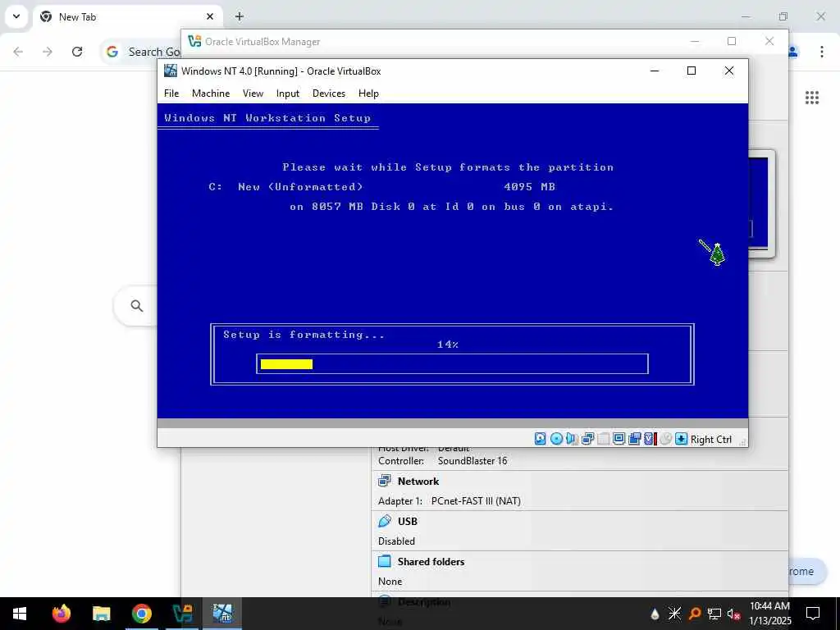Click the audio speaker indicator in VM status bar

(x=572, y=439)
